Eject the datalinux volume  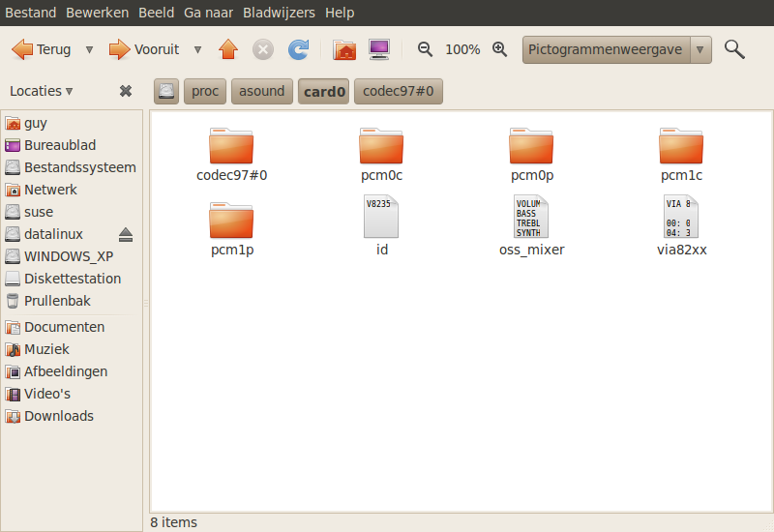(126, 234)
